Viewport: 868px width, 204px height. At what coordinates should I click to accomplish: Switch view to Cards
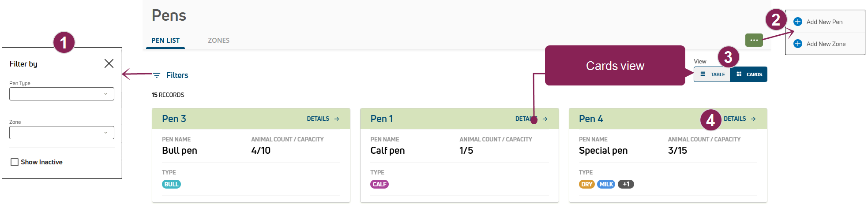(x=749, y=74)
